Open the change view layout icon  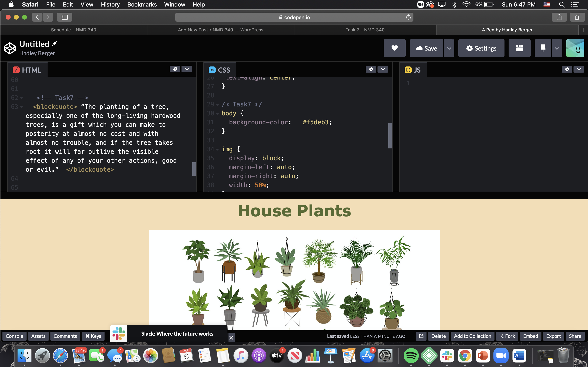pyautogui.click(x=519, y=48)
